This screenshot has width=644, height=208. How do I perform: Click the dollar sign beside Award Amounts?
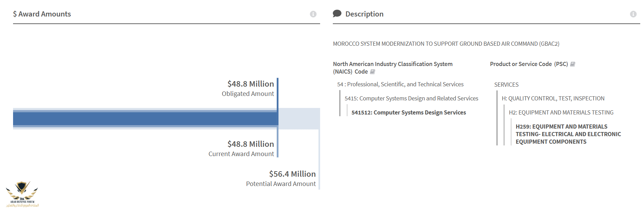[15, 14]
